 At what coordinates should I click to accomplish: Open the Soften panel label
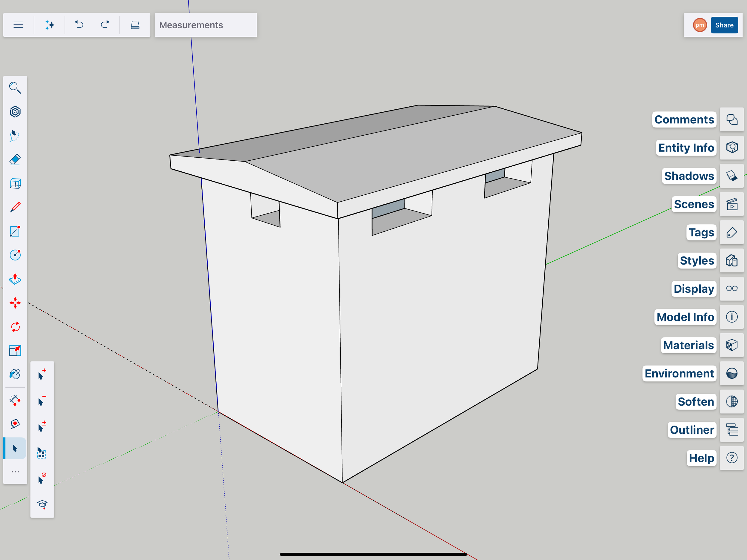pyautogui.click(x=696, y=402)
